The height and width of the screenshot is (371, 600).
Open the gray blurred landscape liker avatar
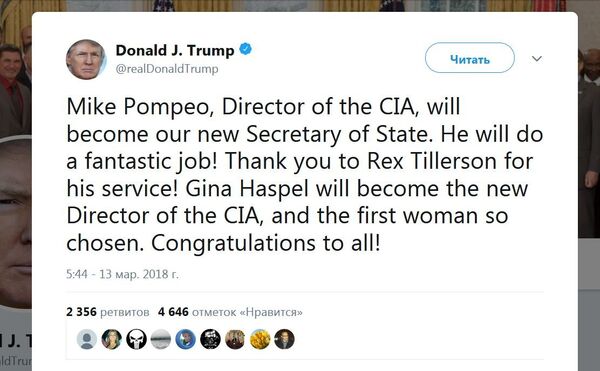(x=161, y=339)
